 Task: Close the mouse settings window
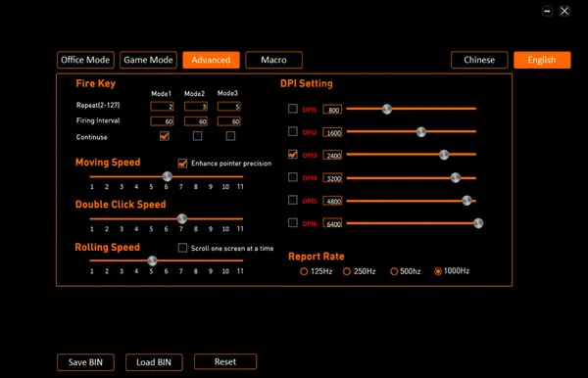tap(564, 11)
